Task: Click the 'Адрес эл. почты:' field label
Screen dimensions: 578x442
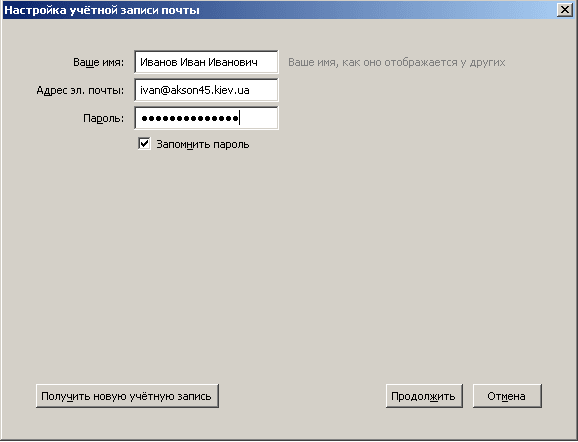Action: coord(80,90)
